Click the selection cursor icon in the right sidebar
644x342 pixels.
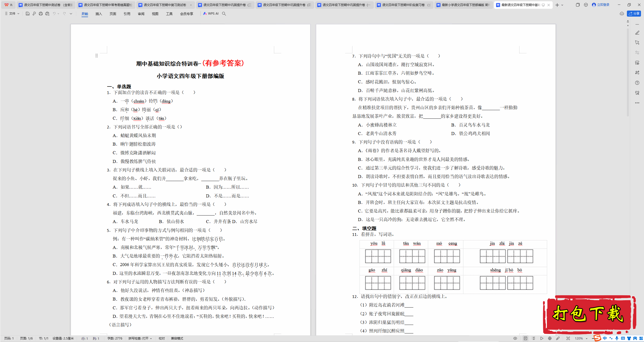637,42
